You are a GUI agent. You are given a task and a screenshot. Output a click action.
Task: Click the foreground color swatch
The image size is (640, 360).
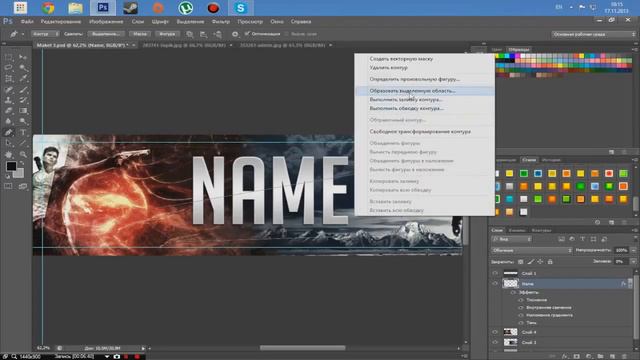point(11,166)
